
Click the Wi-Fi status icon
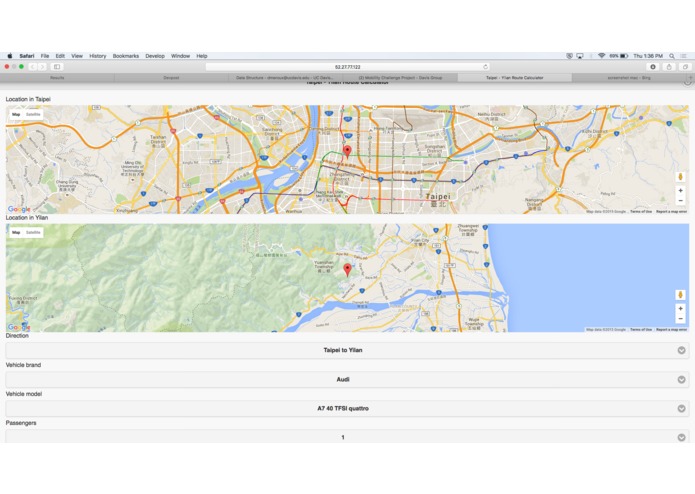(601, 56)
